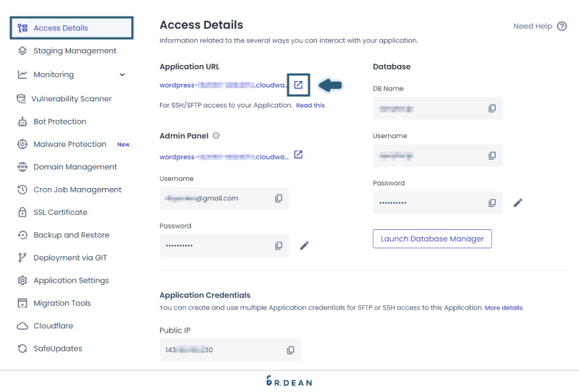Open Application Settings

click(x=72, y=281)
